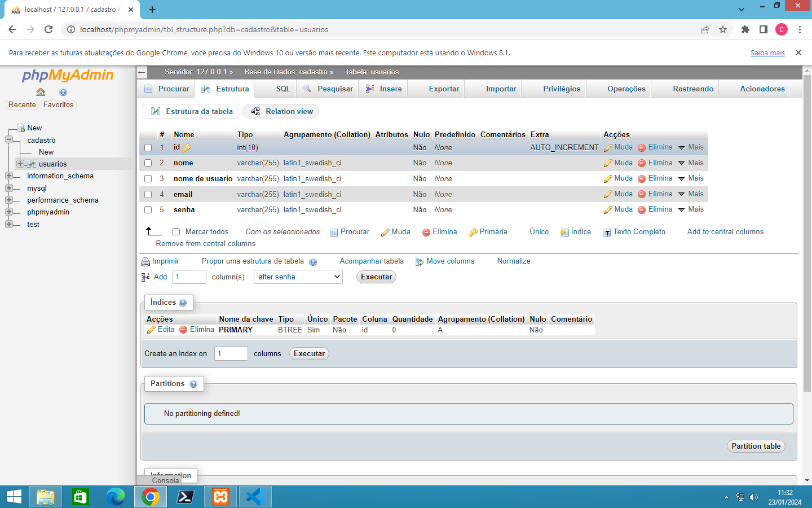Click help icon next to Partitions

tap(193, 384)
